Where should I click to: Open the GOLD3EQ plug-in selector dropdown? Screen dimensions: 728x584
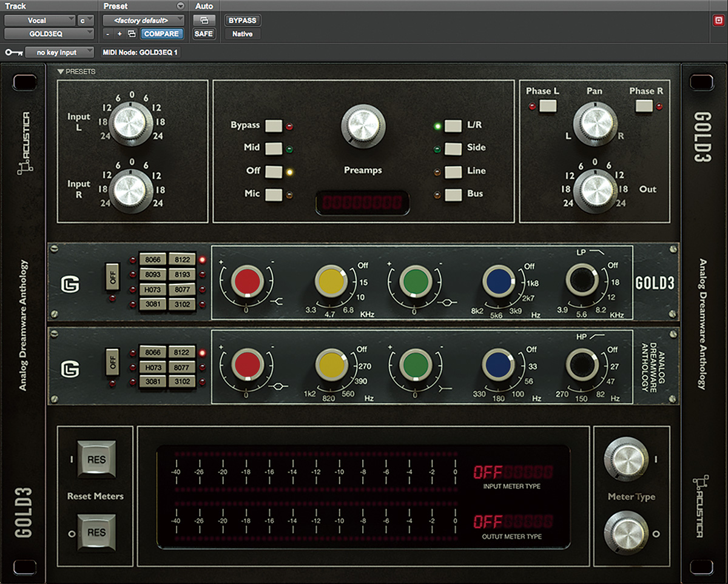pos(49,34)
